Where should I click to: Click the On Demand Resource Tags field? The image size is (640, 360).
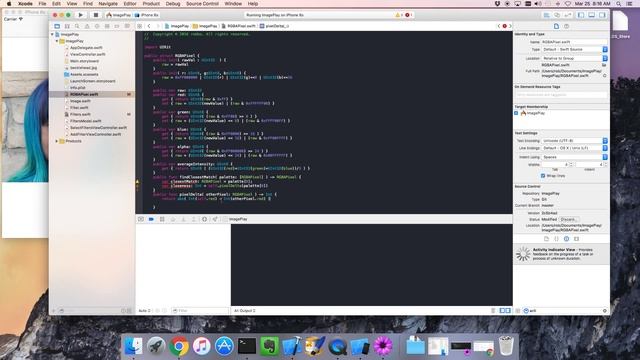pyautogui.click(x=561, y=95)
